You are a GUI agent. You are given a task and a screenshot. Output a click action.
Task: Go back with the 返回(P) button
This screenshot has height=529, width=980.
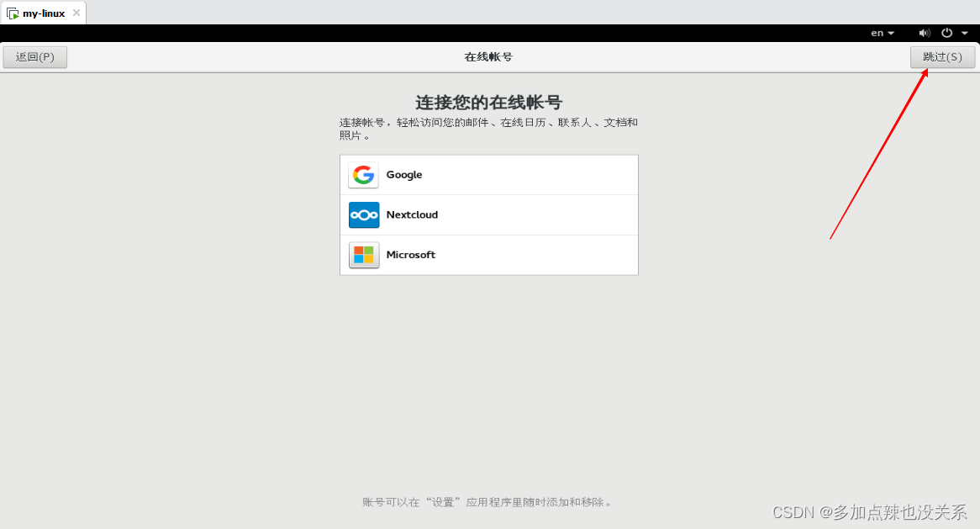(35, 57)
